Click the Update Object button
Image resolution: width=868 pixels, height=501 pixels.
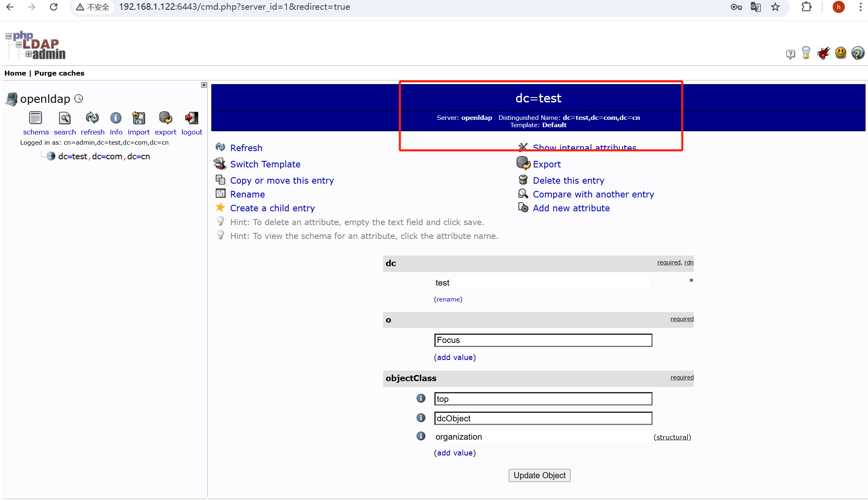click(x=539, y=475)
